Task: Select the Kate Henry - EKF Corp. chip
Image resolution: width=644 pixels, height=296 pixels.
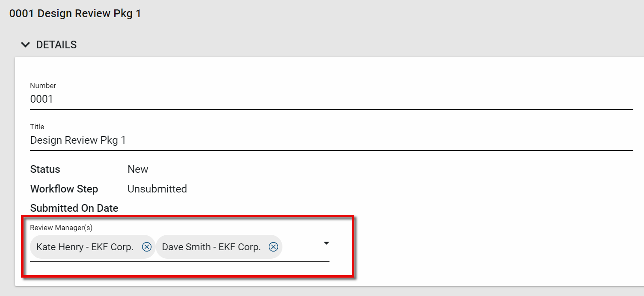Action: click(85, 247)
